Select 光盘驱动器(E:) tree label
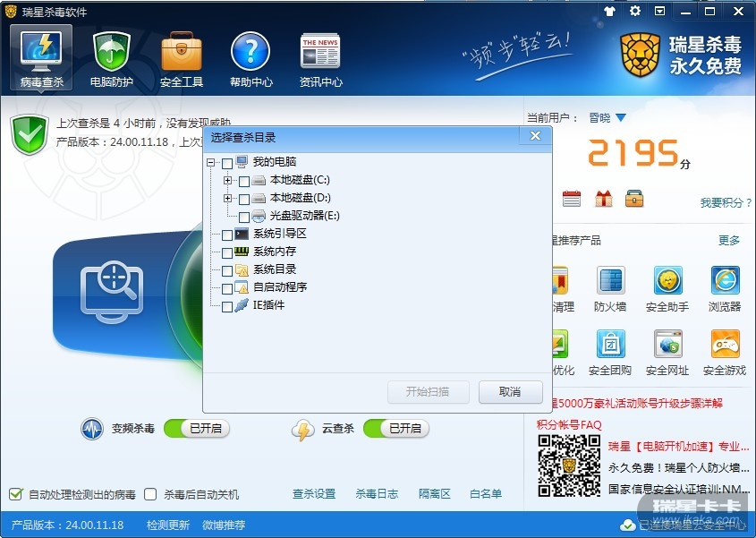756x538 pixels. pyautogui.click(x=305, y=215)
